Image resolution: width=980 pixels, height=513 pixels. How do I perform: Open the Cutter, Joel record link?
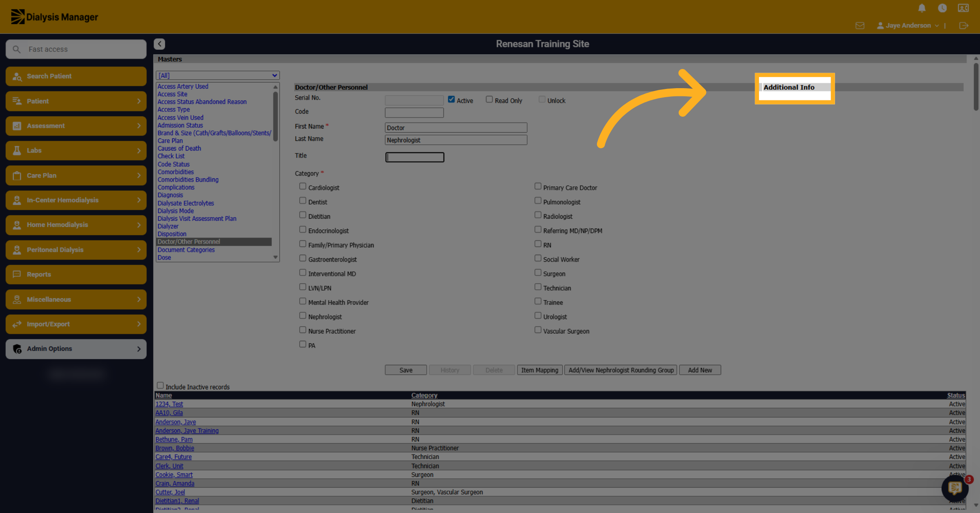click(170, 492)
